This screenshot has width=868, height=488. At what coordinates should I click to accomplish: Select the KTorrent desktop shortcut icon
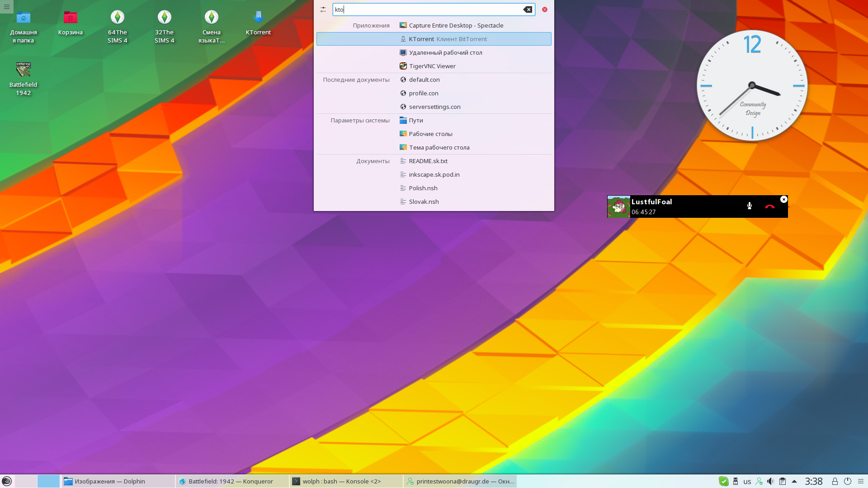258,23
